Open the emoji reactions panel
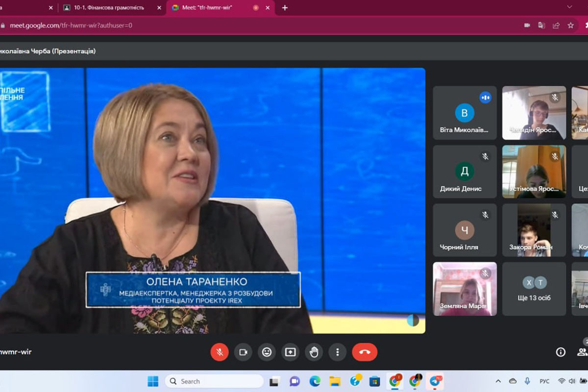The height and width of the screenshot is (392, 588). pyautogui.click(x=267, y=352)
